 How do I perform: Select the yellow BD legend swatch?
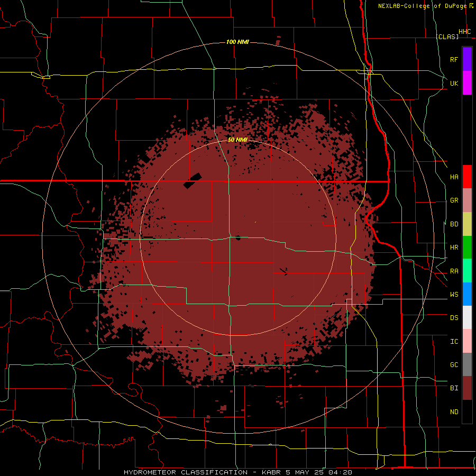tap(467, 224)
